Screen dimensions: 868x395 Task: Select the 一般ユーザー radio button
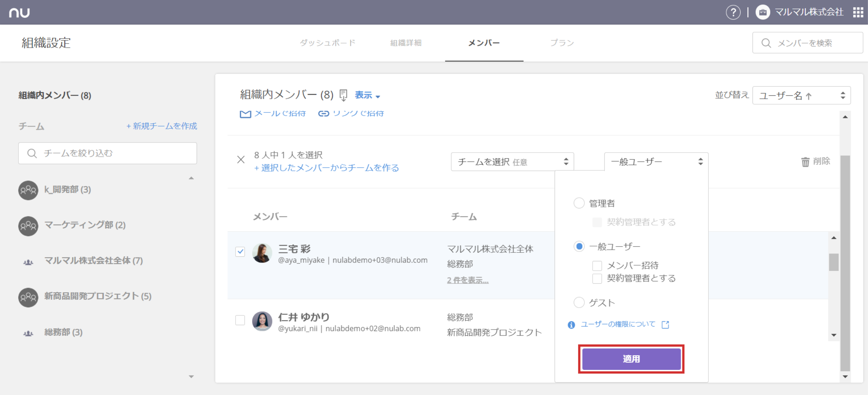click(579, 246)
